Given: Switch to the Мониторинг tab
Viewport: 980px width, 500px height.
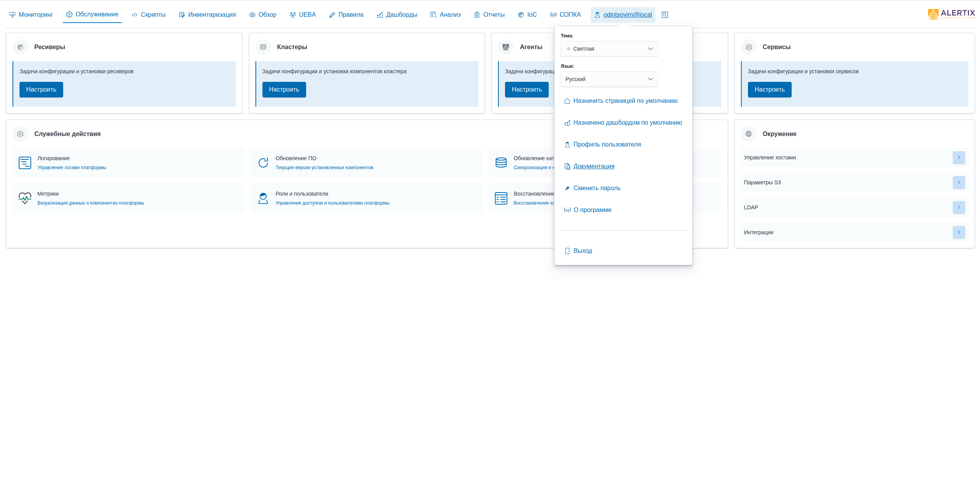Looking at the screenshot, I should pos(31,15).
